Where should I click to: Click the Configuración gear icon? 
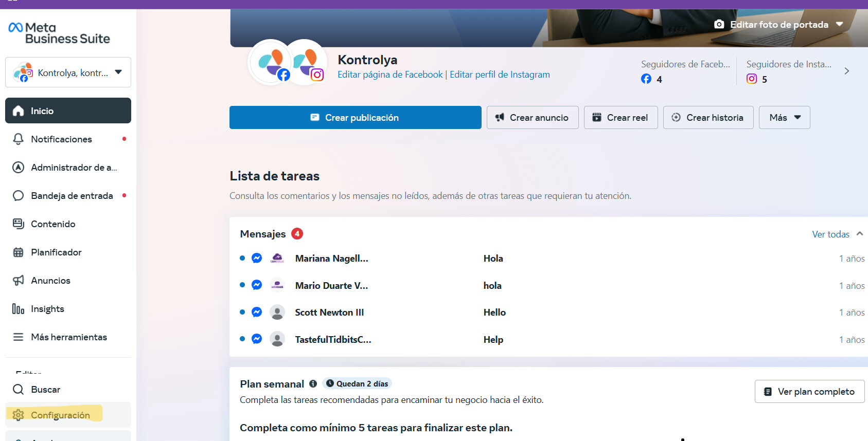[18, 415]
